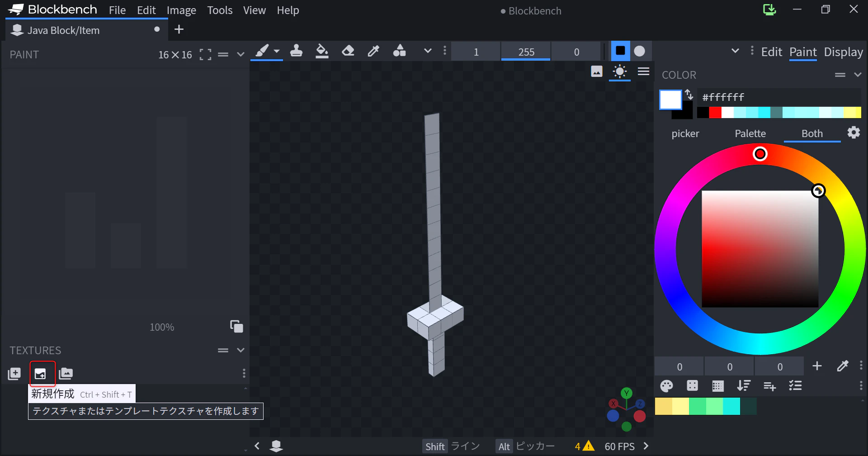This screenshot has height=456, width=868.
Task: Pick the red swatch in color history
Action: coord(715,113)
